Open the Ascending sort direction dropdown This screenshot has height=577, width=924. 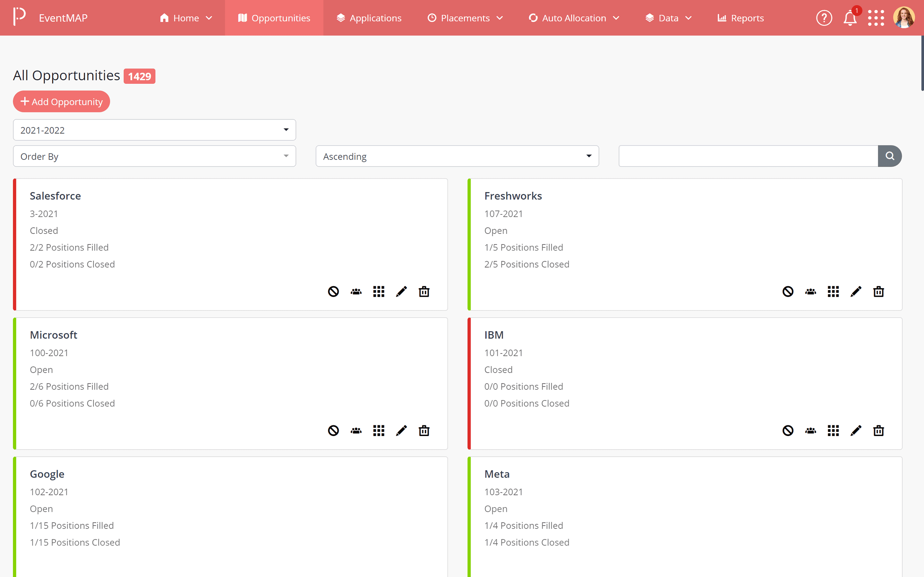[457, 156]
